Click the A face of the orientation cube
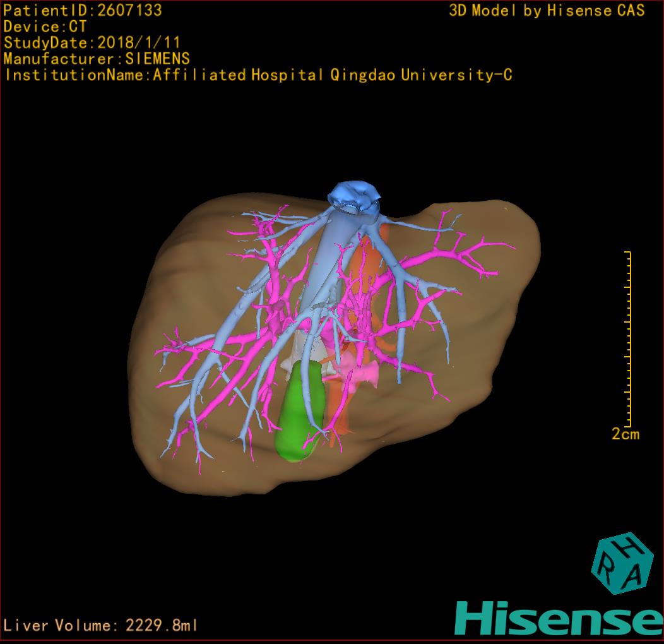 click(634, 576)
